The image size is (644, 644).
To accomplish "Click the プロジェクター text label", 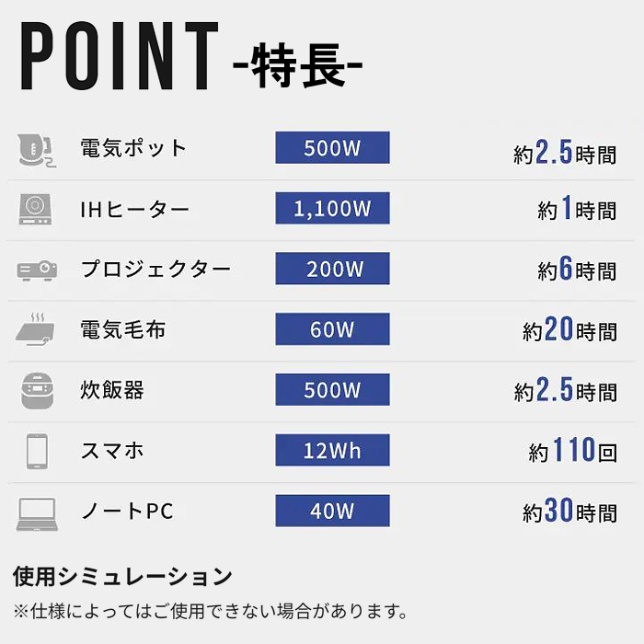I will 156,269.
